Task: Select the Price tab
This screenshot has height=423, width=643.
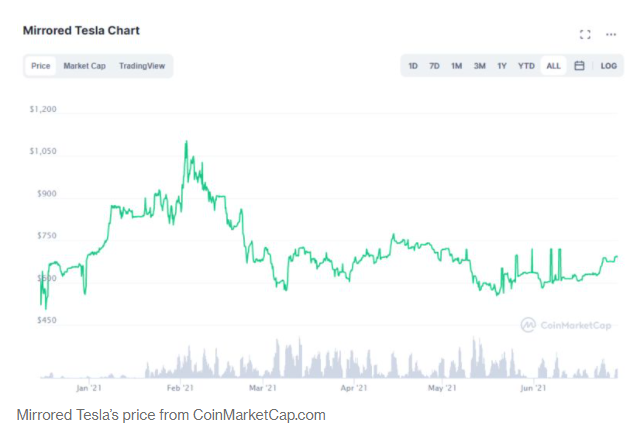Action: (x=41, y=66)
